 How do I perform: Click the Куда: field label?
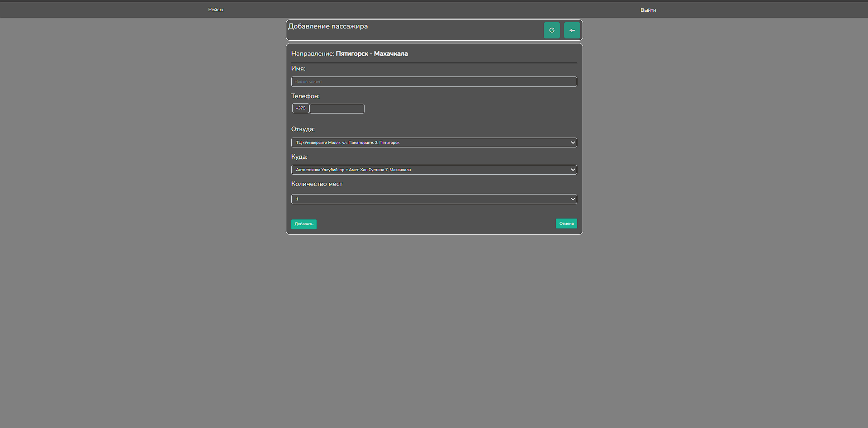(x=299, y=157)
